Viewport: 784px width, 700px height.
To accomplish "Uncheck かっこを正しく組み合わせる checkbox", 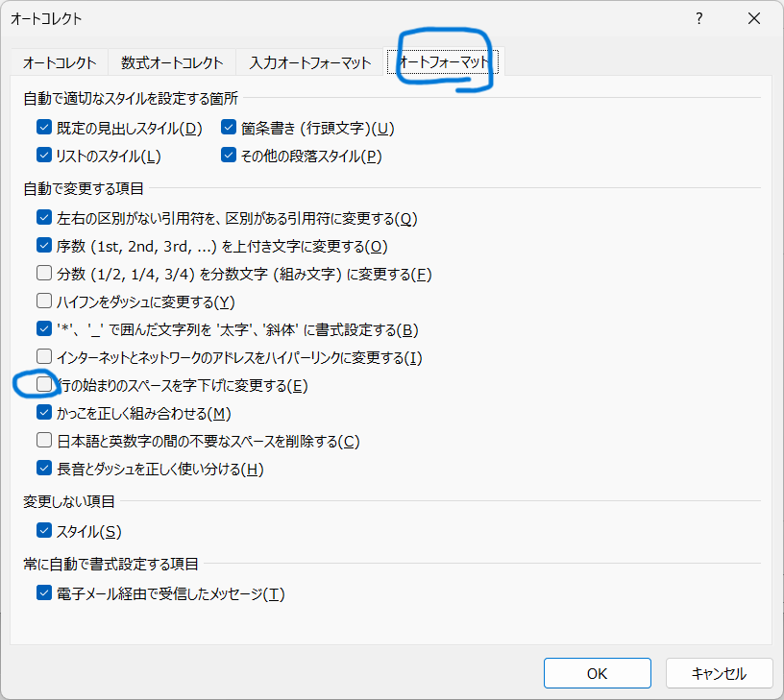I will coord(44,413).
